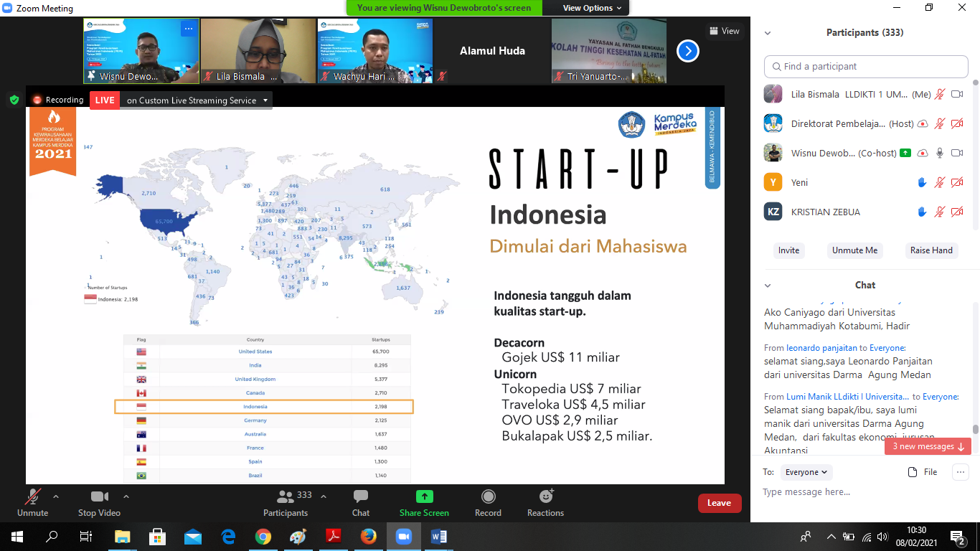Open the Chat icon in meeting toolbar
The height and width of the screenshot is (551, 980).
point(361,497)
